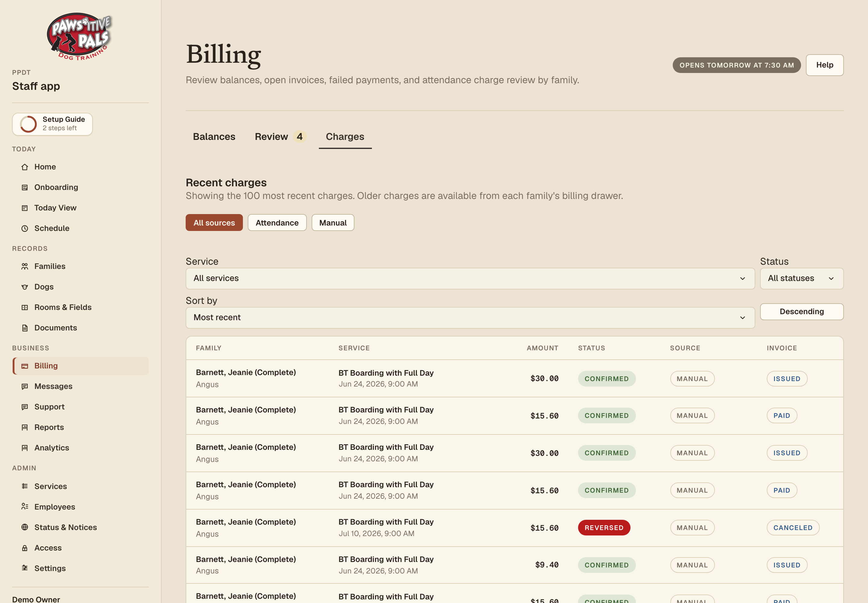Image resolution: width=868 pixels, height=603 pixels.
Task: Click the Setup Guide progress ring
Action: click(28, 124)
